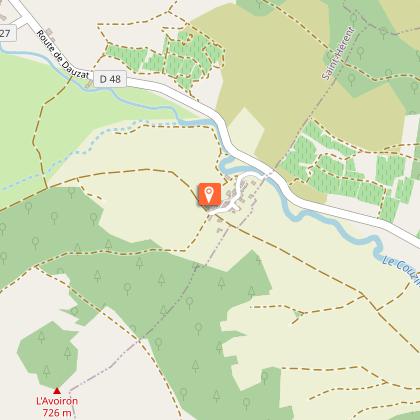The width and height of the screenshot is (420, 420).
Task: Click the small green patch at the track fork
Action: [x=298, y=313]
